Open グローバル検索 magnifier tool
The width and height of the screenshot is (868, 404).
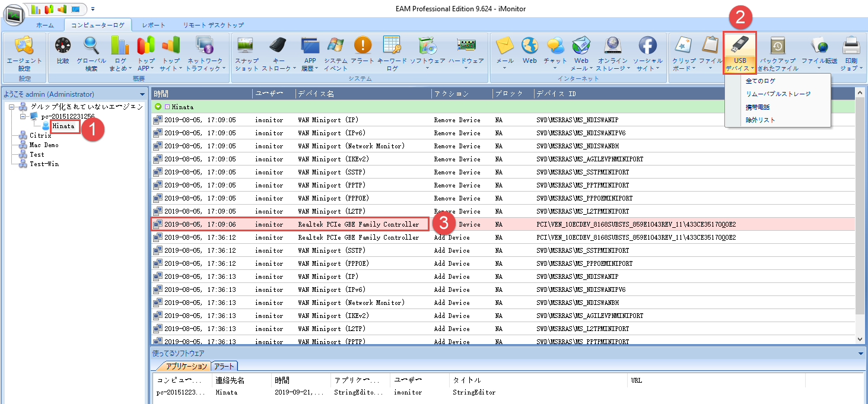pyautogui.click(x=91, y=54)
